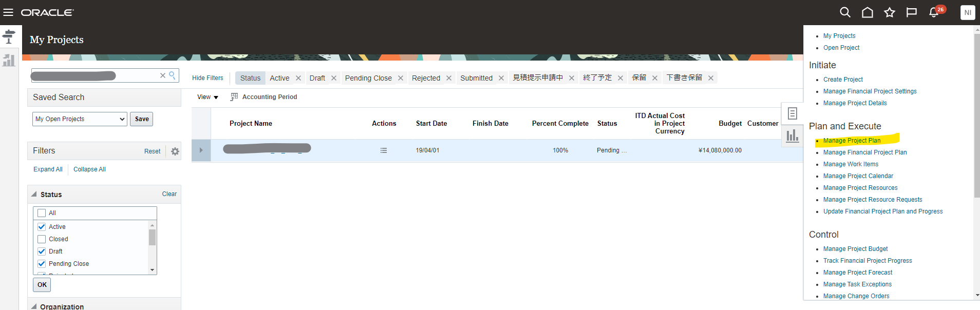Open Manage Project Budget task
Viewport: 980px width, 310px height.
(855, 249)
